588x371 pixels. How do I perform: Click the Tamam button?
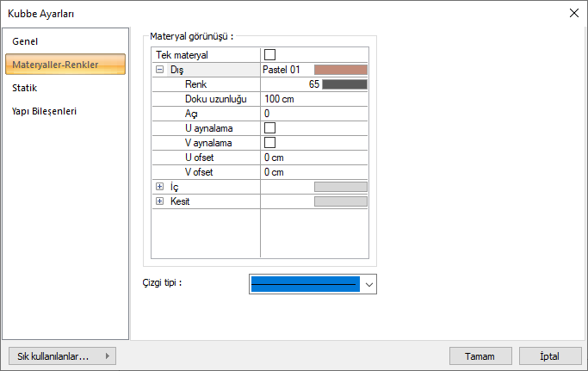481,356
